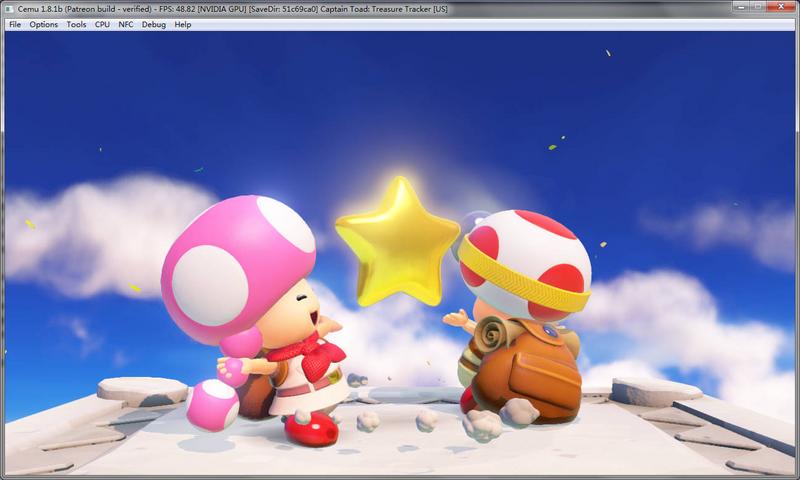Click the golden Power Star
Image resolution: width=800 pixels, height=480 pixels.
pyautogui.click(x=394, y=241)
